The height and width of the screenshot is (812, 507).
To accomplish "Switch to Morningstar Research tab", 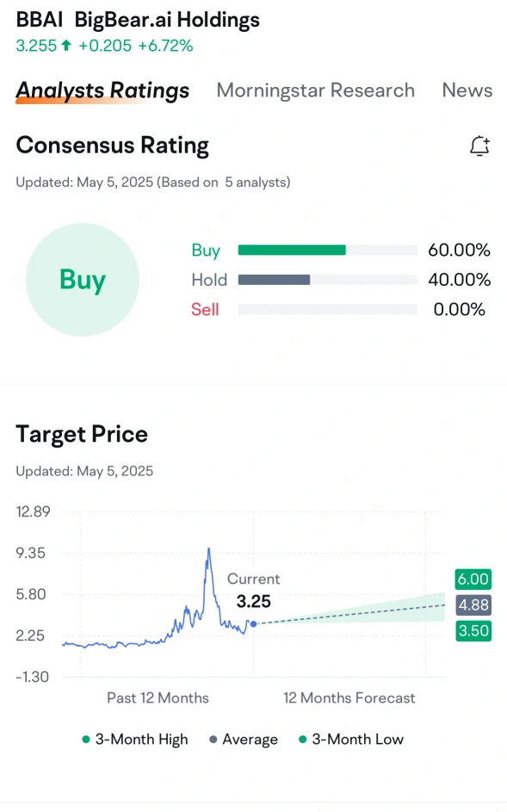I will (x=315, y=90).
